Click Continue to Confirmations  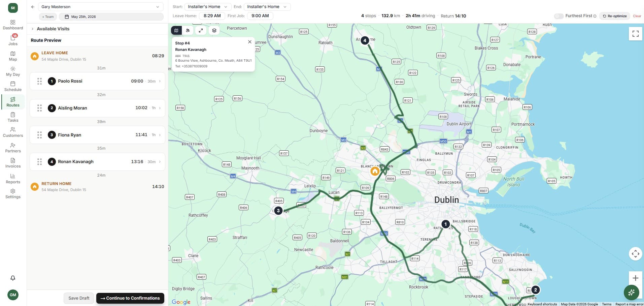[130, 298]
